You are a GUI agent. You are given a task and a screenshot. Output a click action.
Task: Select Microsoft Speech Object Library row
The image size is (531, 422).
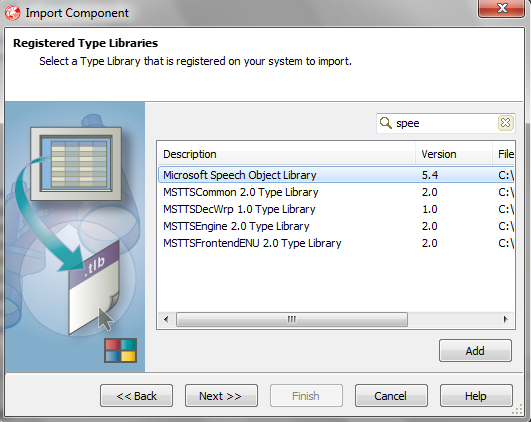point(336,175)
